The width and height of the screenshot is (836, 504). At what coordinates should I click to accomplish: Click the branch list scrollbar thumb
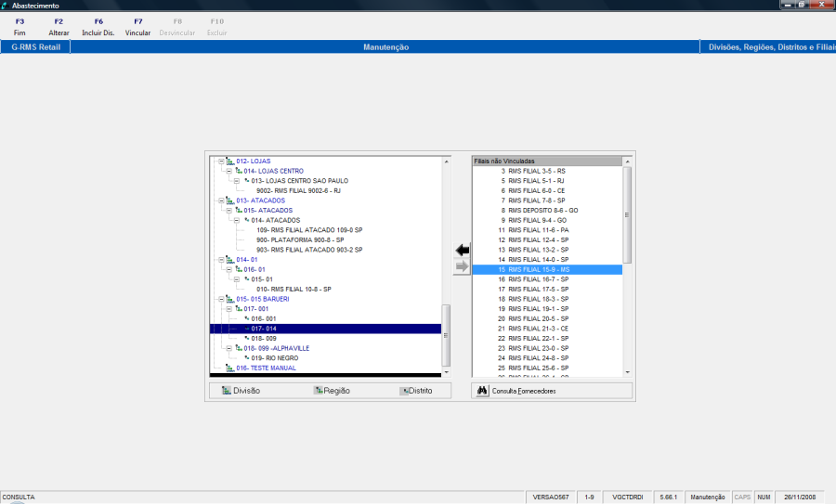coord(628,215)
